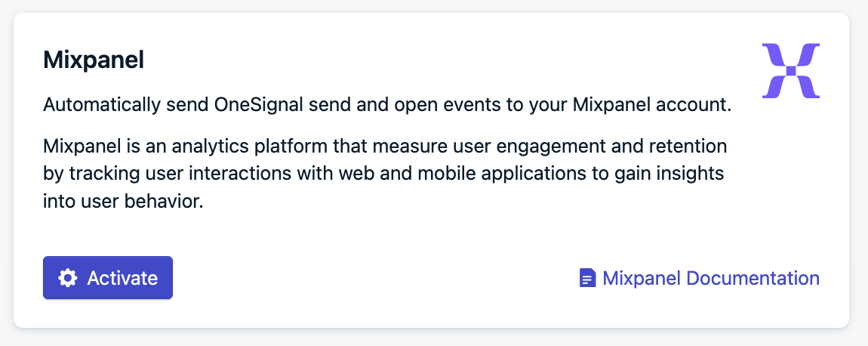Click the paragraph starting "Mixpanel is an analytics"

[385, 174]
